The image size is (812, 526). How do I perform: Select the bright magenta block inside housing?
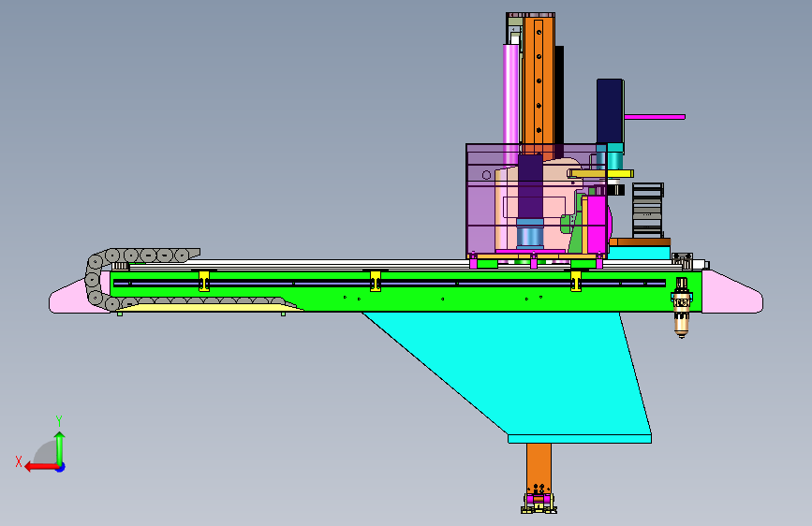pos(597,223)
